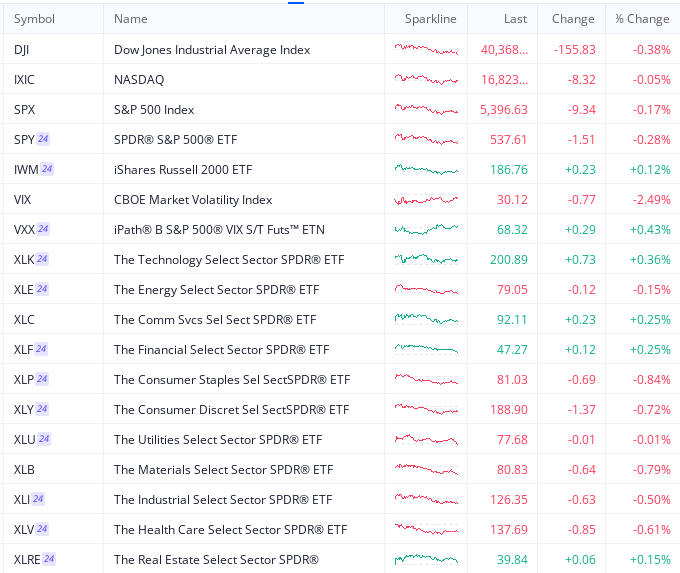Select the SPX symbol
The image size is (680, 573).
24,110
